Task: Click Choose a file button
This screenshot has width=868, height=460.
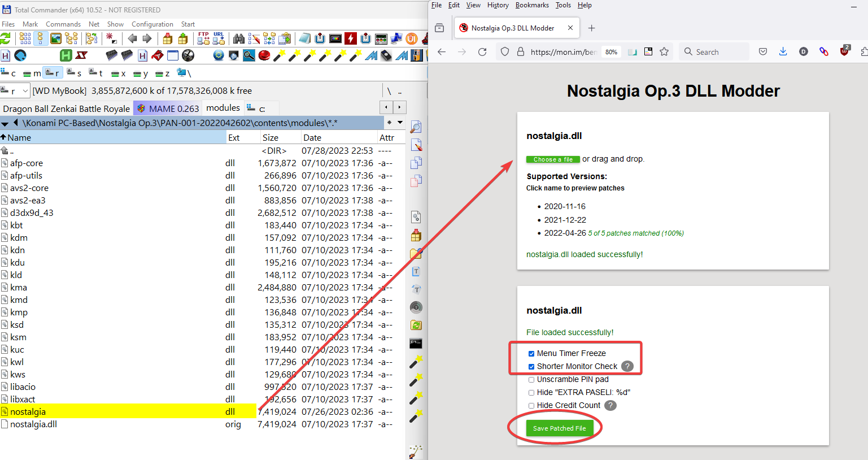Action: click(553, 159)
